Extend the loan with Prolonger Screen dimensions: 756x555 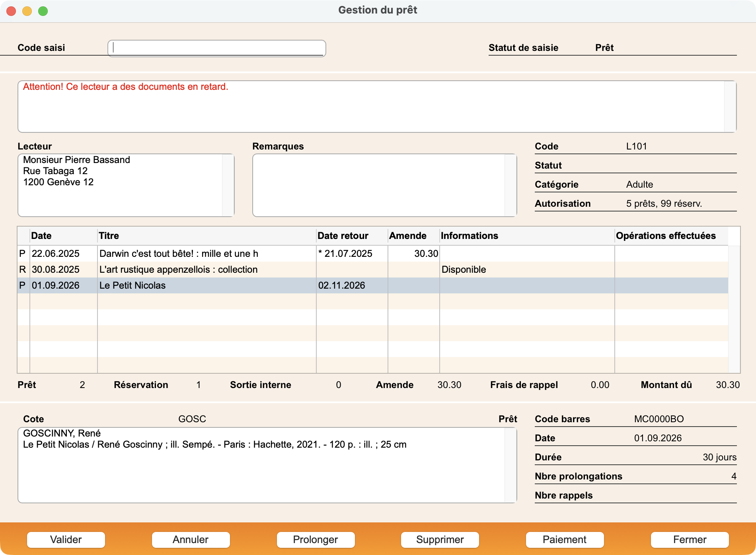click(316, 539)
